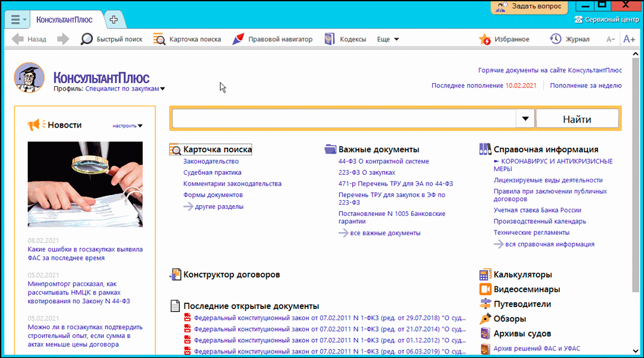Viewport: 644px width, 358px height.
Task: Click the main search input field
Action: click(344, 119)
